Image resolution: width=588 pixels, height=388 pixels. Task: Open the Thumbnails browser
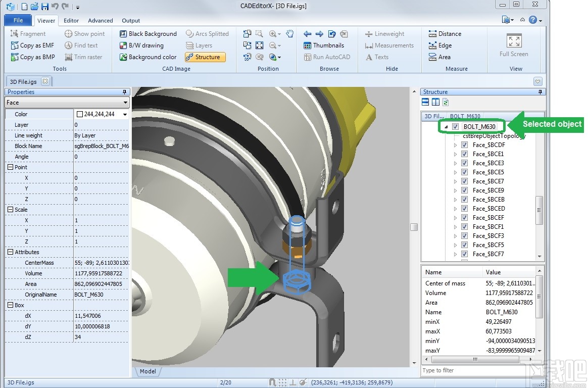(x=323, y=45)
